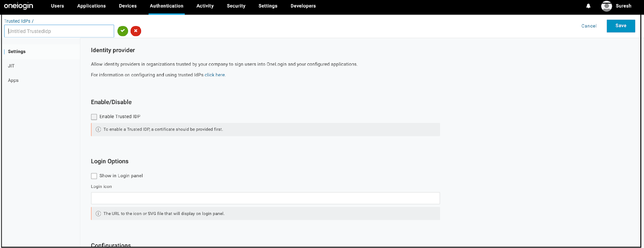Image resolution: width=644 pixels, height=248 pixels.
Task: Click the Cancel link
Action: click(589, 26)
